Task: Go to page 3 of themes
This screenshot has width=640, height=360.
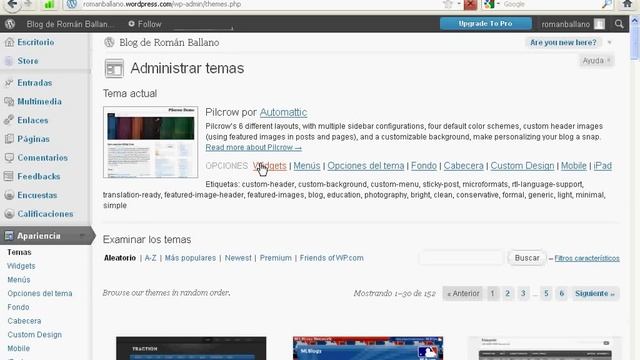Action: tap(523, 293)
